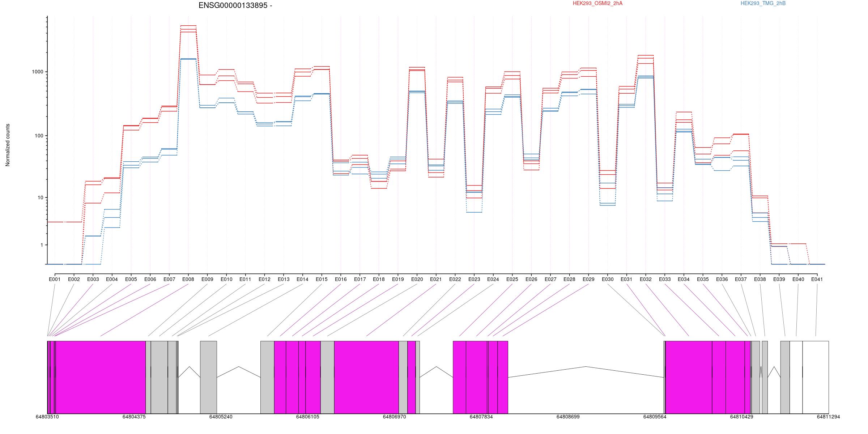Select exon label E017
The width and height of the screenshot is (868, 434).
360,279
